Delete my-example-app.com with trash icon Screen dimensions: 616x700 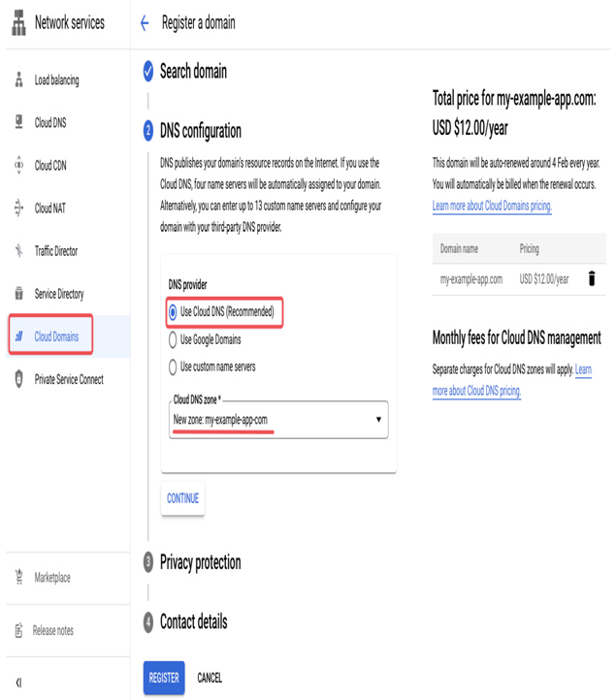click(592, 278)
